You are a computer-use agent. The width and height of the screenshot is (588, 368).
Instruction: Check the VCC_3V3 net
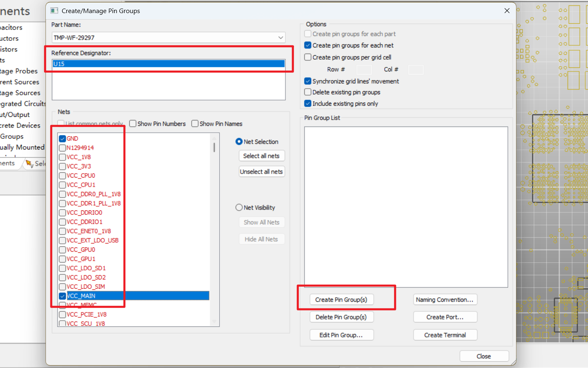[x=63, y=166]
